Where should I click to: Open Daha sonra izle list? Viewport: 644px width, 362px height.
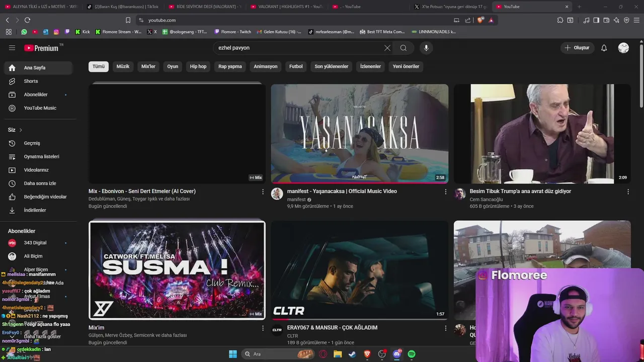(38, 184)
